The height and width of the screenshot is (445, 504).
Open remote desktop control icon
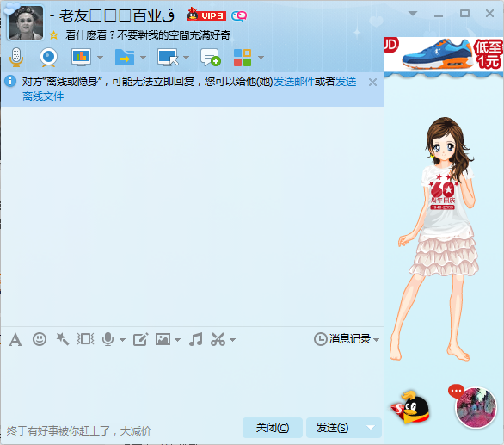168,58
